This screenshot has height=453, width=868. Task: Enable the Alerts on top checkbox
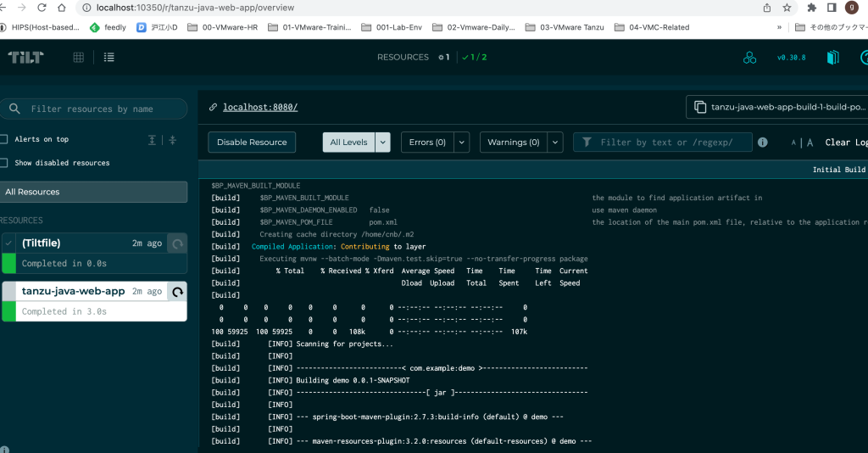click(x=4, y=139)
